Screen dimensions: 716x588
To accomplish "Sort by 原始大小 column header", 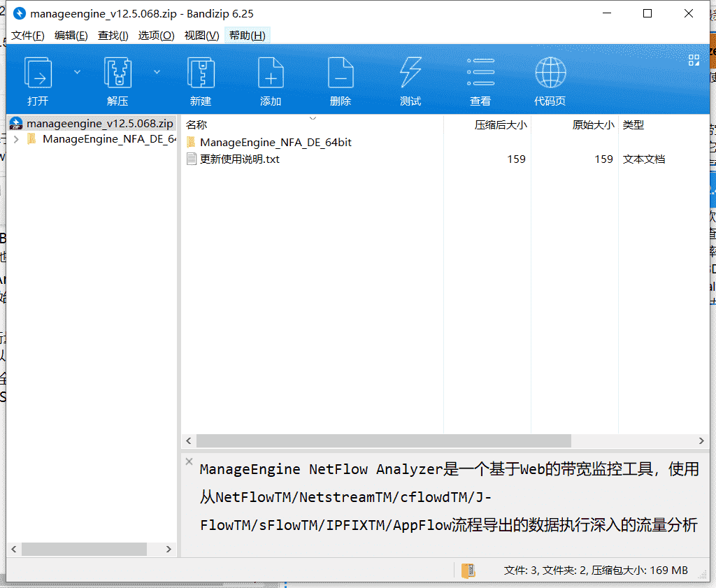I will pyautogui.click(x=575, y=124).
